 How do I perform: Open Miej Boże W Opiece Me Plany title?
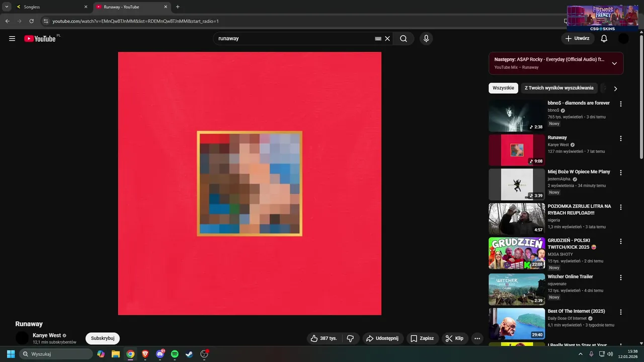click(579, 172)
